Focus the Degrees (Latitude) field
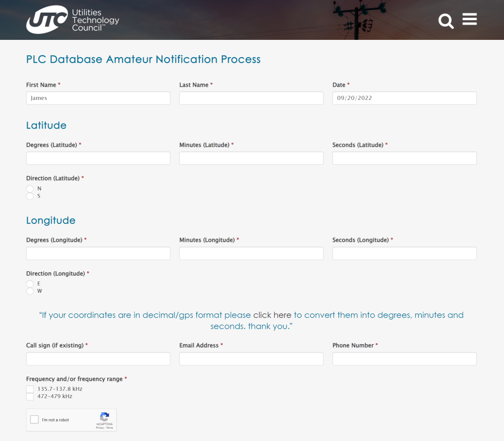This screenshot has width=504, height=441. 98,158
